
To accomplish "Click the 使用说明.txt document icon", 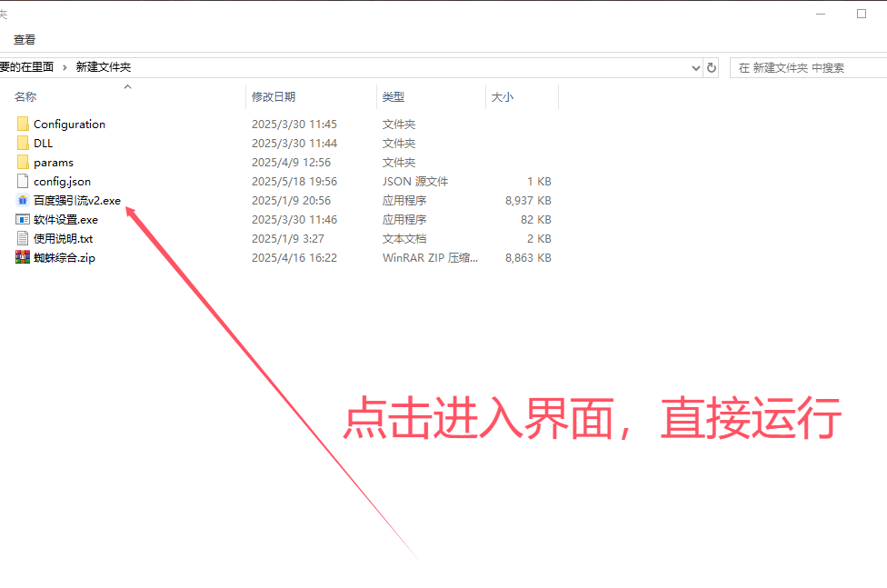I will (23, 238).
